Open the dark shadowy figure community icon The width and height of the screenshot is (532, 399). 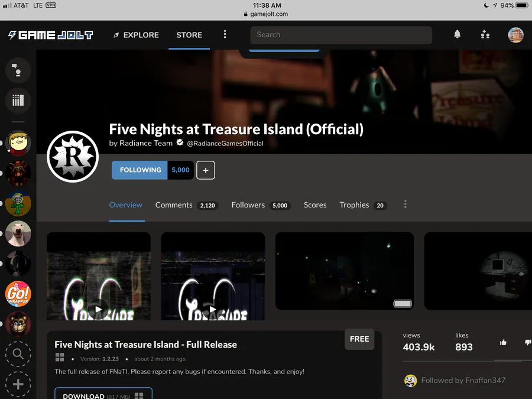[x=18, y=264]
